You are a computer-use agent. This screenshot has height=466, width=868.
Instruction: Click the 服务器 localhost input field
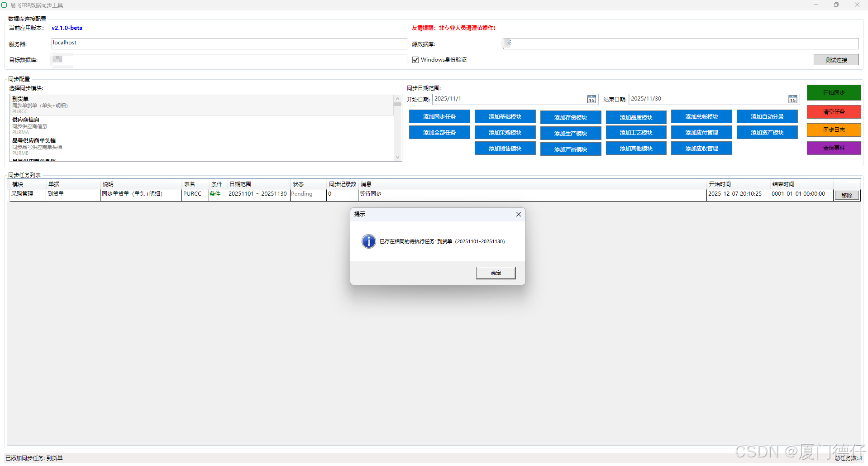point(229,43)
